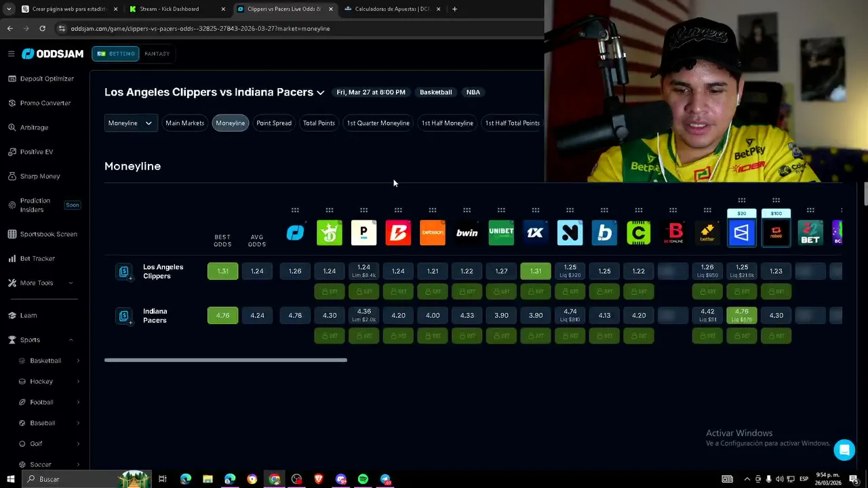Click Pacers best odds 4.76 cell

[222, 315]
